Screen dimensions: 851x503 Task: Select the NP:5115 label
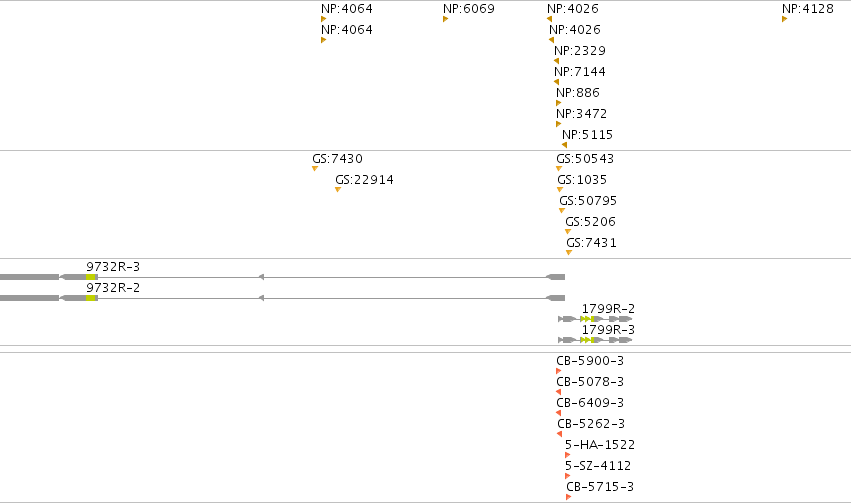coord(587,134)
